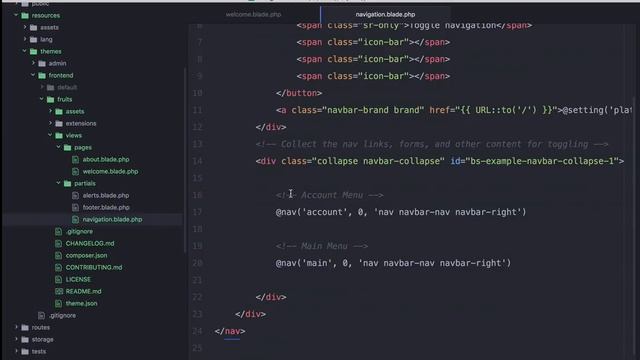Collapse the views folder chevron

50,135
